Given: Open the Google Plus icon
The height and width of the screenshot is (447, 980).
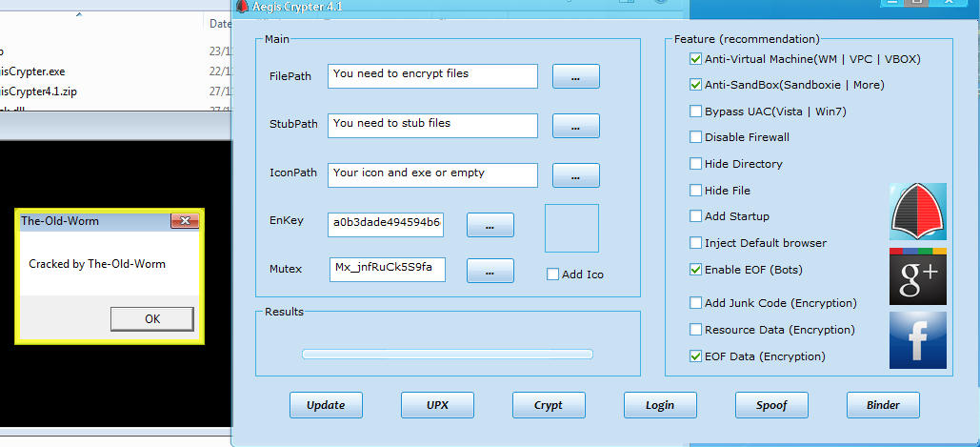Looking at the screenshot, I should click(917, 275).
